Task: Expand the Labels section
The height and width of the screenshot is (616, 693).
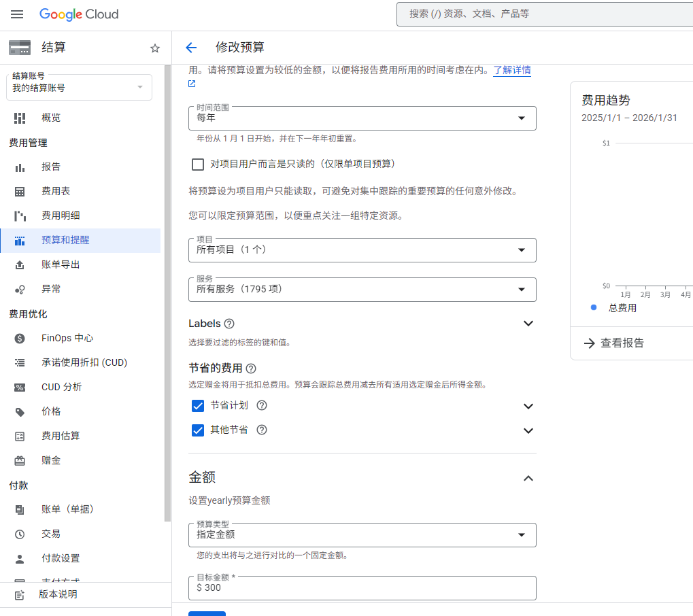Action: 528,323
